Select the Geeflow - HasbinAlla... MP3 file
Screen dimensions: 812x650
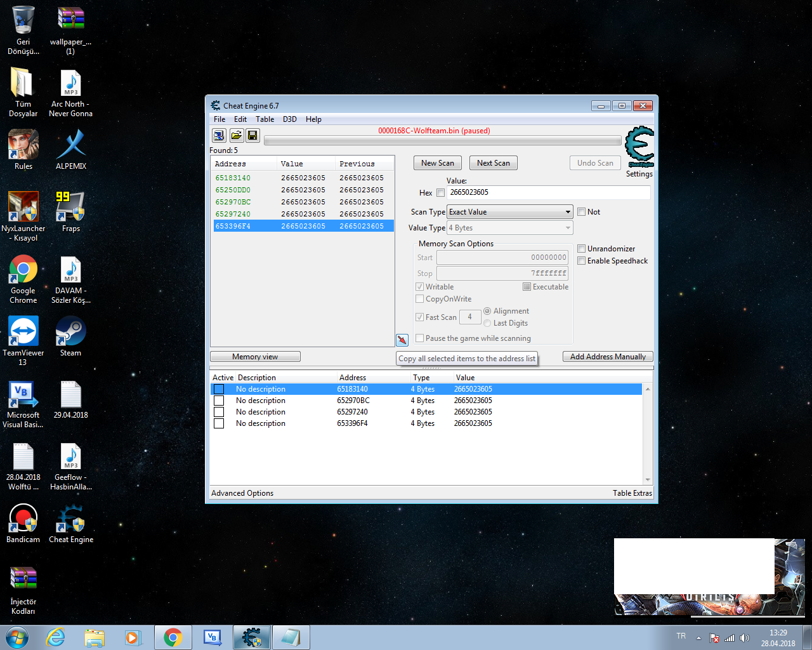tap(71, 466)
